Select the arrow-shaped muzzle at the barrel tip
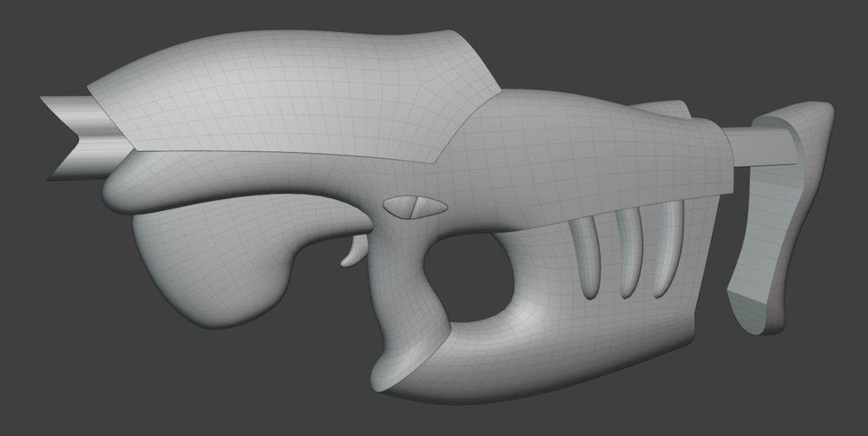Viewport: 868px width, 436px height. tap(83, 138)
